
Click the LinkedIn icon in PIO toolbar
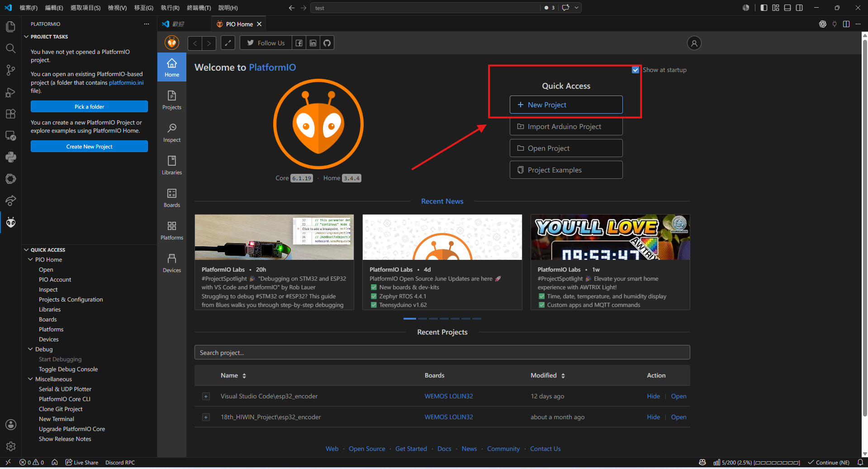point(313,43)
